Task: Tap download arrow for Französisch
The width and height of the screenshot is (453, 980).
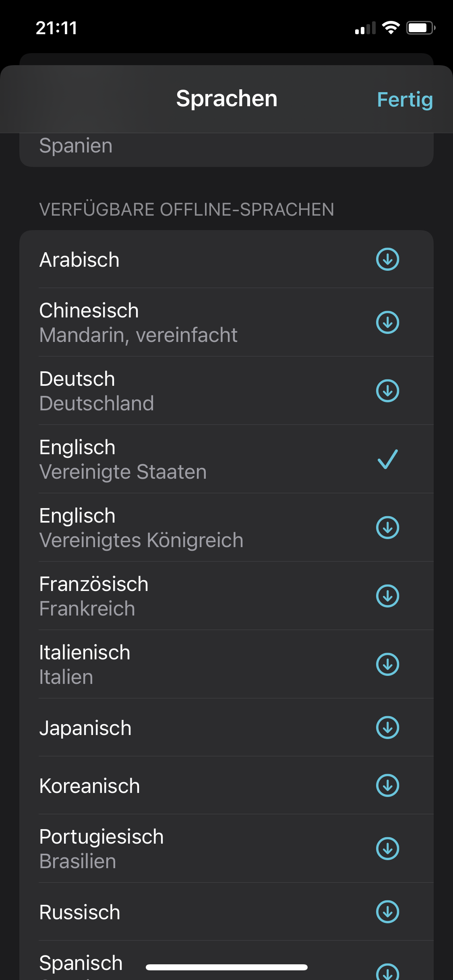Action: (387, 596)
